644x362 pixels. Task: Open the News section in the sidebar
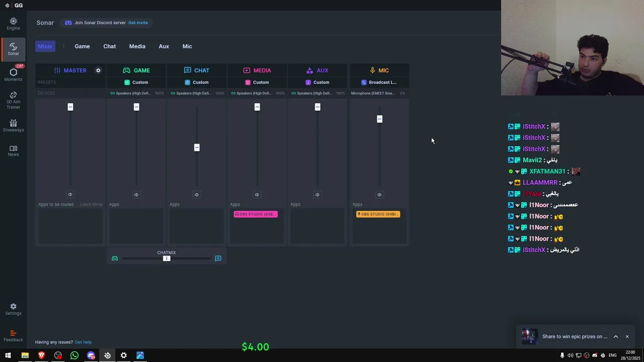[13, 151]
